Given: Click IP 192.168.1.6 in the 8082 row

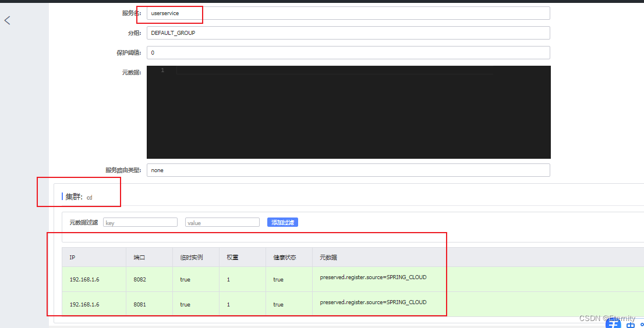Looking at the screenshot, I should [x=84, y=279].
